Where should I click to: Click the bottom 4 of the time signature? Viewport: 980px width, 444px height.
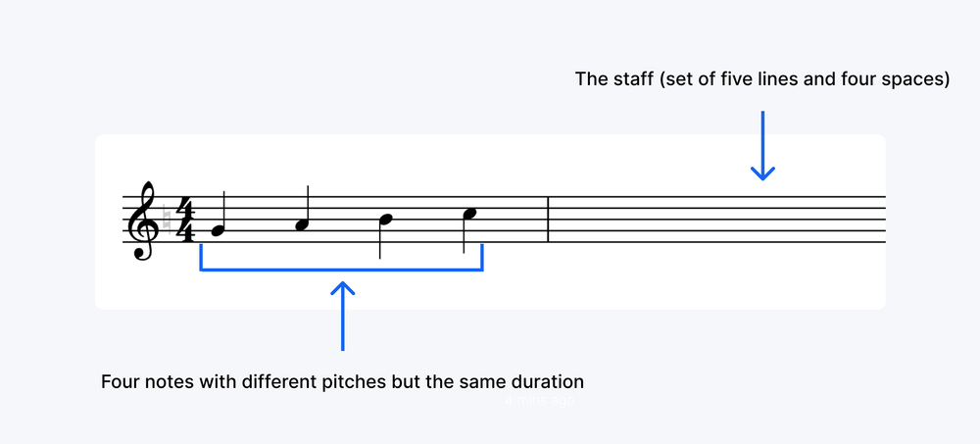click(x=185, y=230)
